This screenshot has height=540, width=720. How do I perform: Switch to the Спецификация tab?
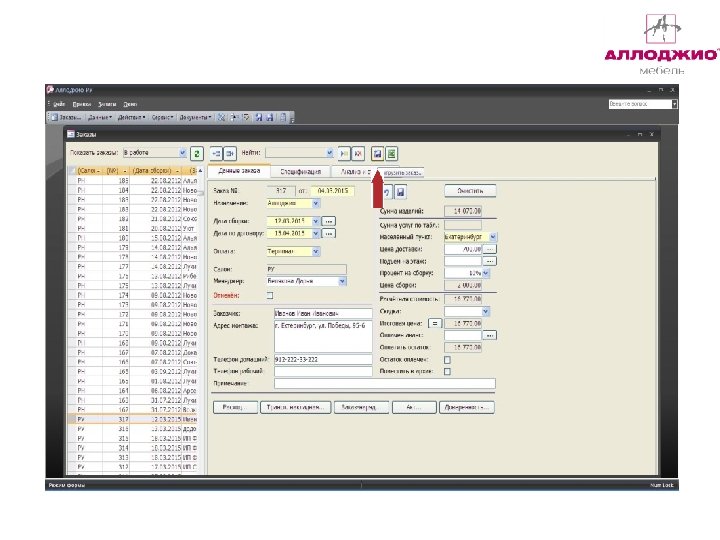tap(300, 171)
